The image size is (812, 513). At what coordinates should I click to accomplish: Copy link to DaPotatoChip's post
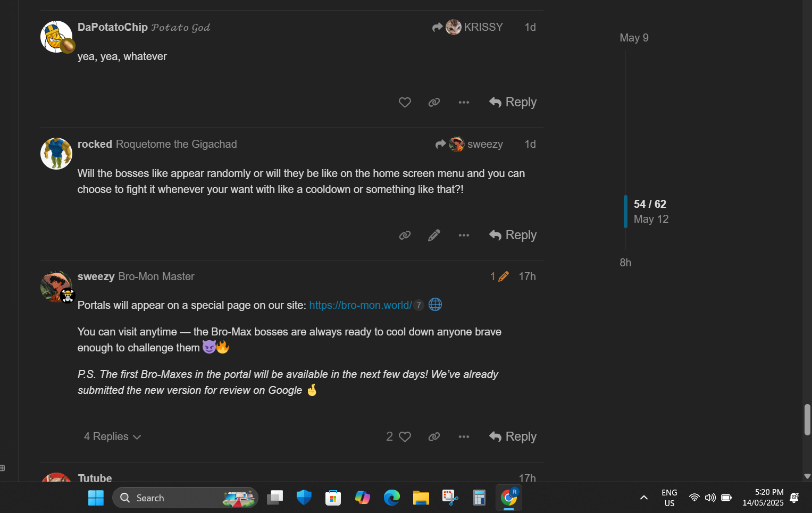pyautogui.click(x=434, y=102)
